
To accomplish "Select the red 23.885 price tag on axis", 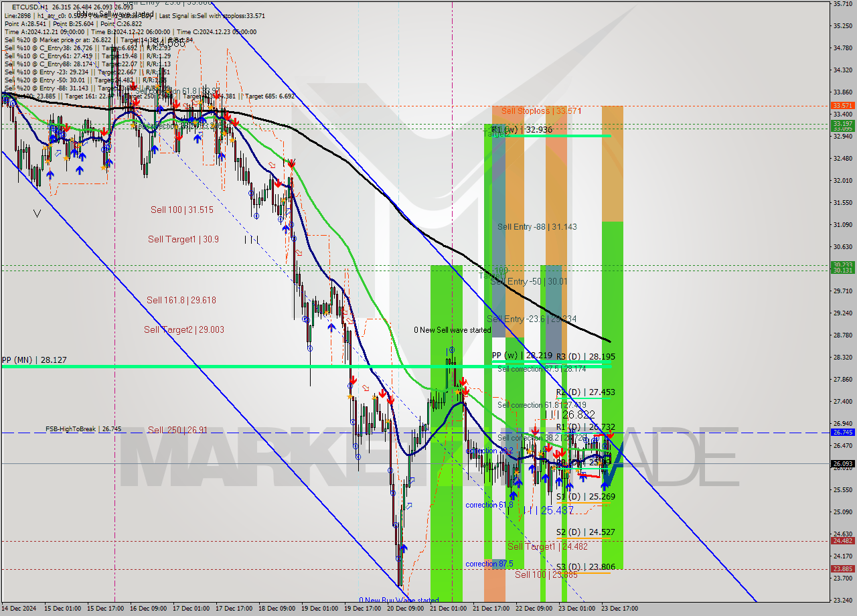I will (x=842, y=569).
